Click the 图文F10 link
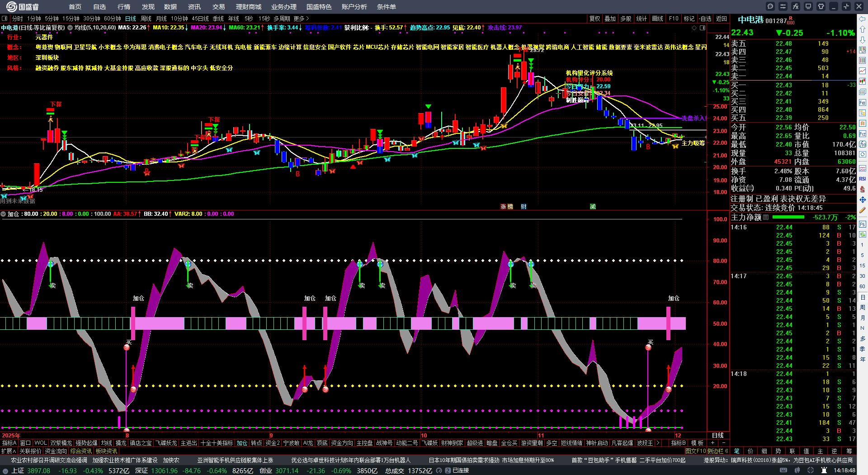This screenshot has height=475, width=868. pyautogui.click(x=696, y=451)
